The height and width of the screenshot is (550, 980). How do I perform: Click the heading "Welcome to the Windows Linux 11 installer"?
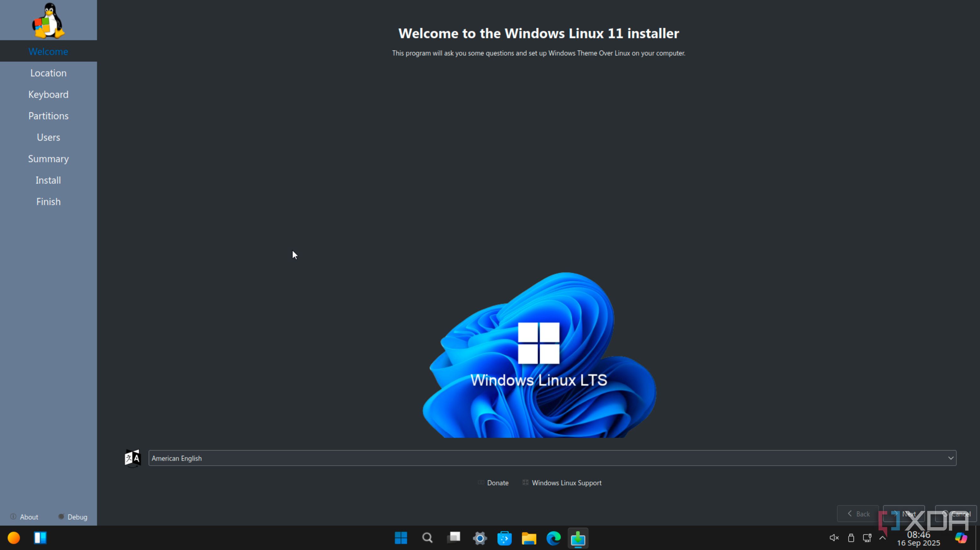[539, 33]
